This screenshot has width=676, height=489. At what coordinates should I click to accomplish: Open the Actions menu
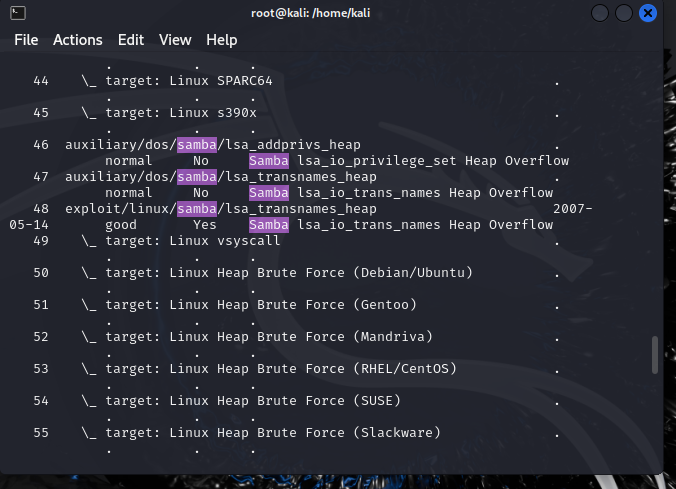78,40
